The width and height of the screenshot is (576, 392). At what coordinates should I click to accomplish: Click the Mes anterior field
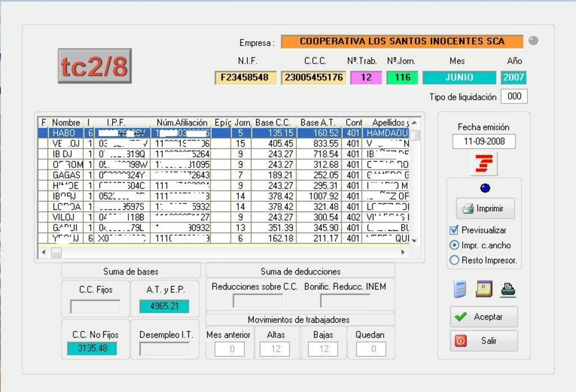229,349
